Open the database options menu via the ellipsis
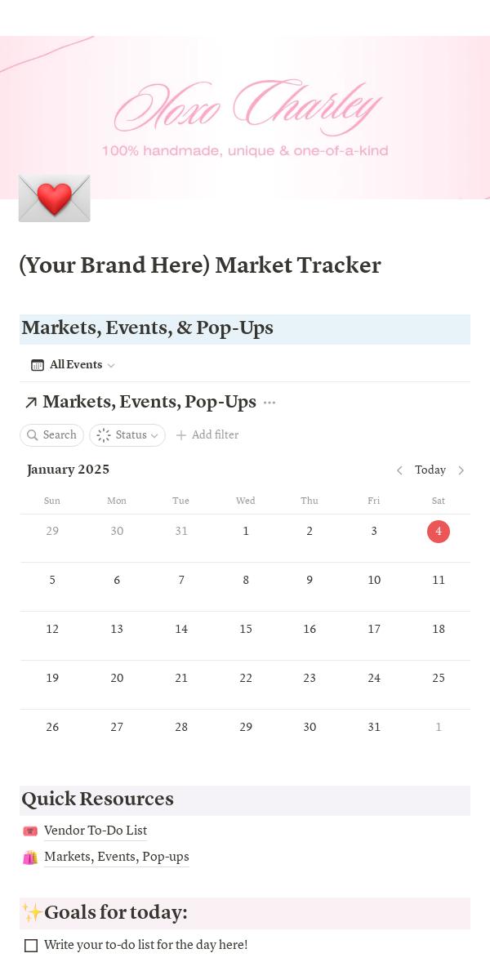Viewport: 490px width, 980px height. tap(269, 403)
